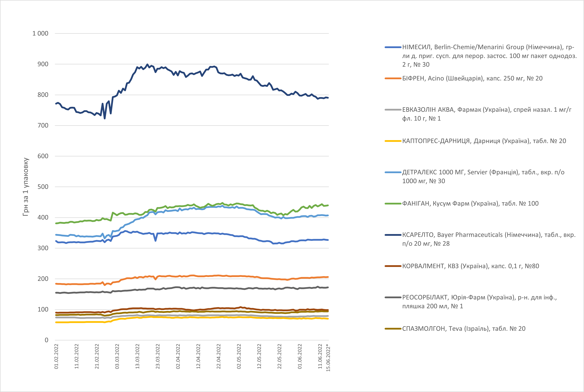Select the СПАЗМОЛГОН Teva legend entry text

coord(464,329)
